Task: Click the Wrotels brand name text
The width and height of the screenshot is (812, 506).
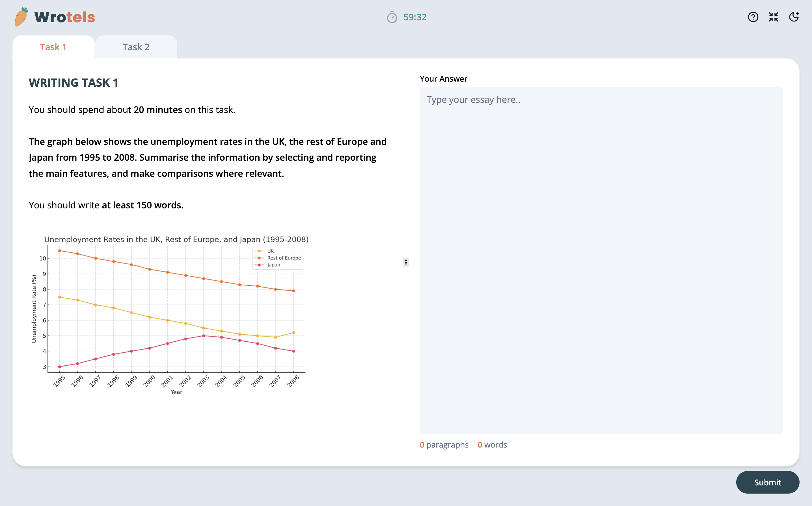Action: click(x=65, y=18)
